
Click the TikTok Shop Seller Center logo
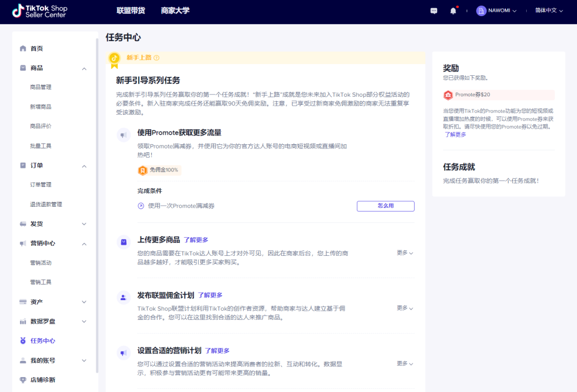40,11
